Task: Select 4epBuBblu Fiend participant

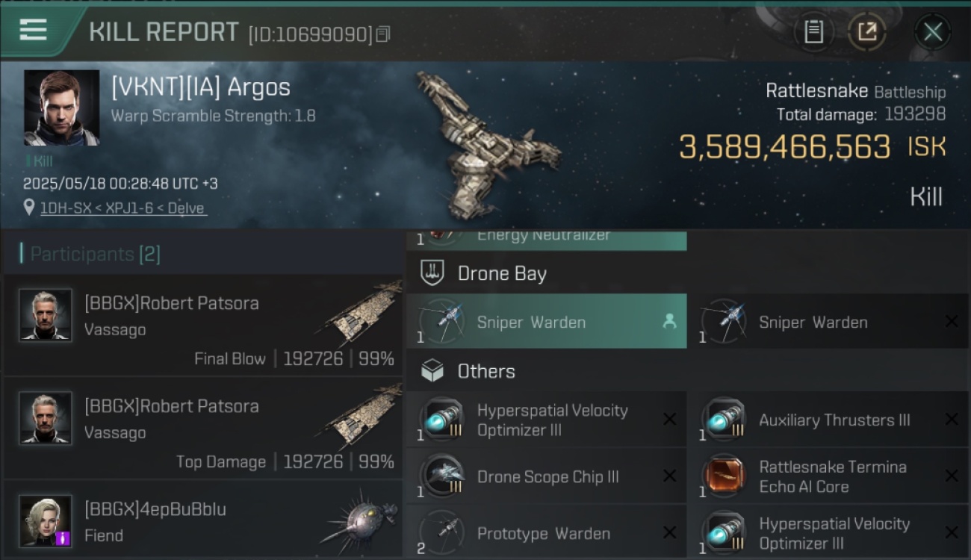Action: [x=203, y=520]
